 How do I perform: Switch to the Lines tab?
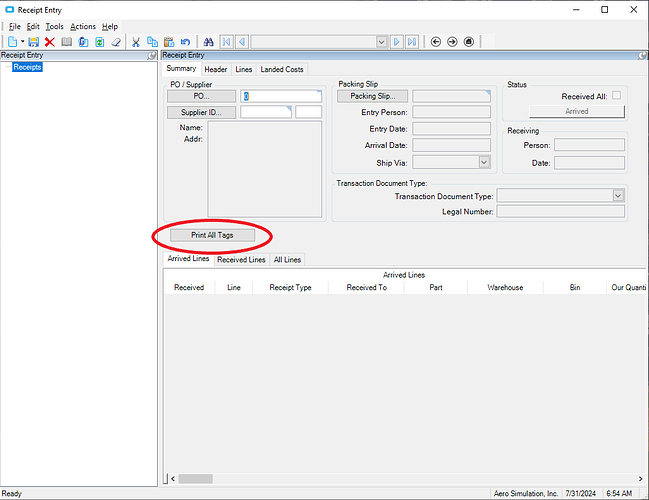point(244,70)
